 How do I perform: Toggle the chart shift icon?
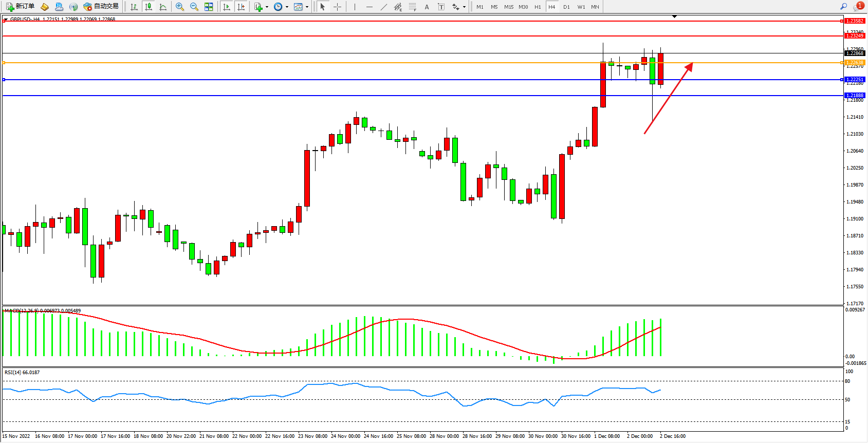click(241, 7)
